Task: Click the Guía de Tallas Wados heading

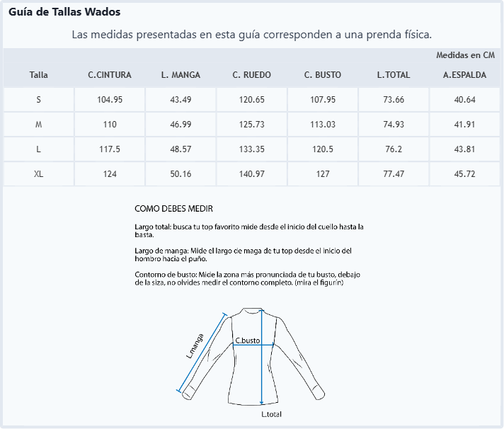Action: tap(64, 12)
